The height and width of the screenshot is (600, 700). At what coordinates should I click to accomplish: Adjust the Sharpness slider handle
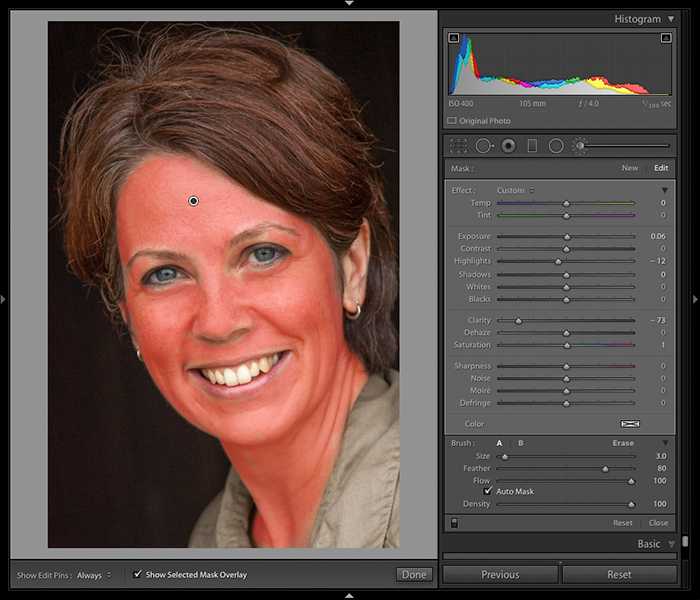[x=566, y=367]
